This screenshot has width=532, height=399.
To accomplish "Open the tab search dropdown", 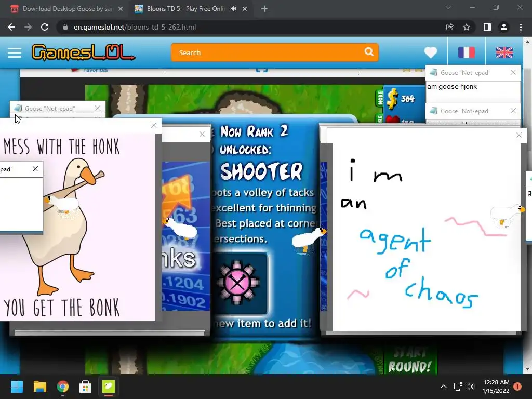I will click(448, 7).
